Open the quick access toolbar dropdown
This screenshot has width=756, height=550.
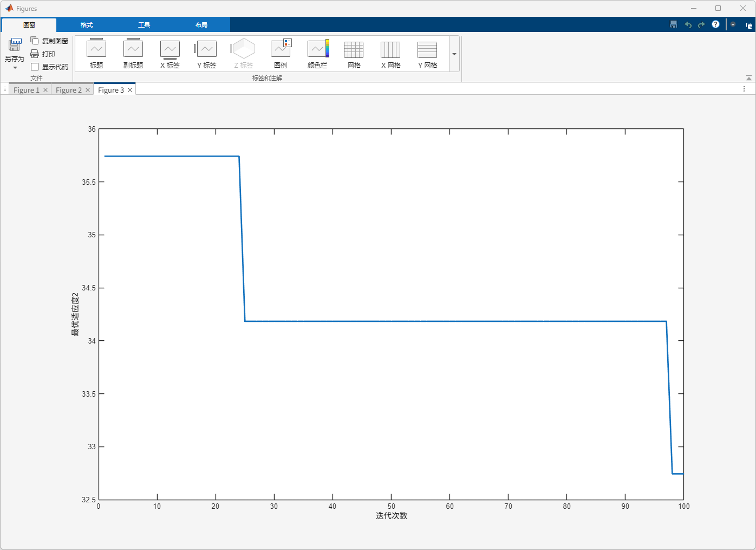(733, 24)
